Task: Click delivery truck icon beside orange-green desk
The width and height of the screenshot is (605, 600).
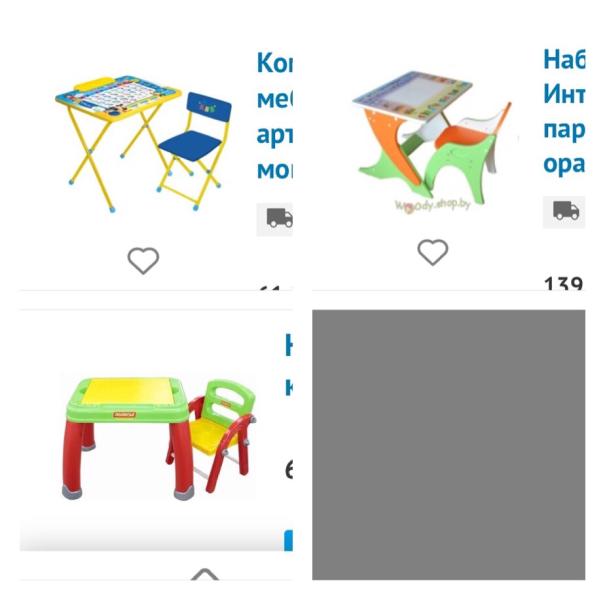Action: pyautogui.click(x=566, y=211)
